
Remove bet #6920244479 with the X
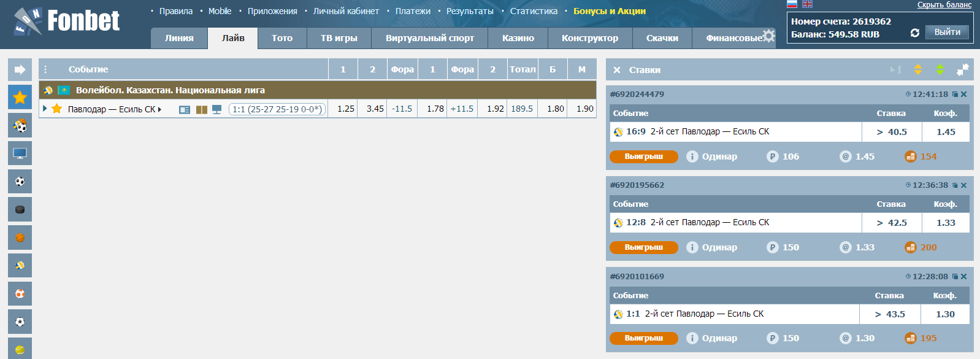[x=964, y=95]
